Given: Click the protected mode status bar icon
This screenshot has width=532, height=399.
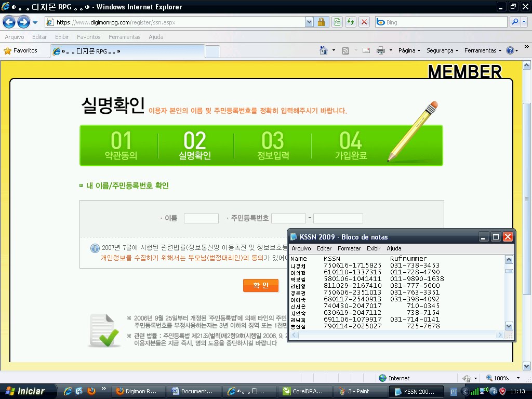Looking at the screenshot, I should point(467,378).
